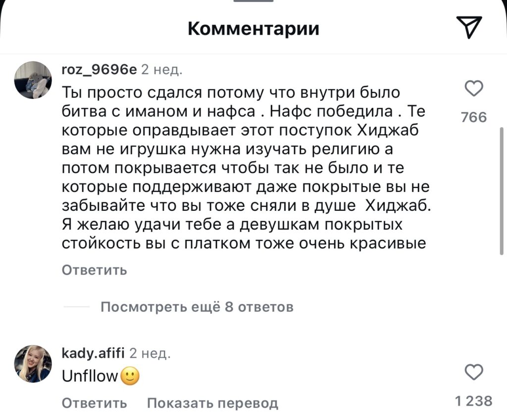Reply to kady.afifi's Unfllow comment via Ответить
The image size is (507, 420).
click(94, 403)
